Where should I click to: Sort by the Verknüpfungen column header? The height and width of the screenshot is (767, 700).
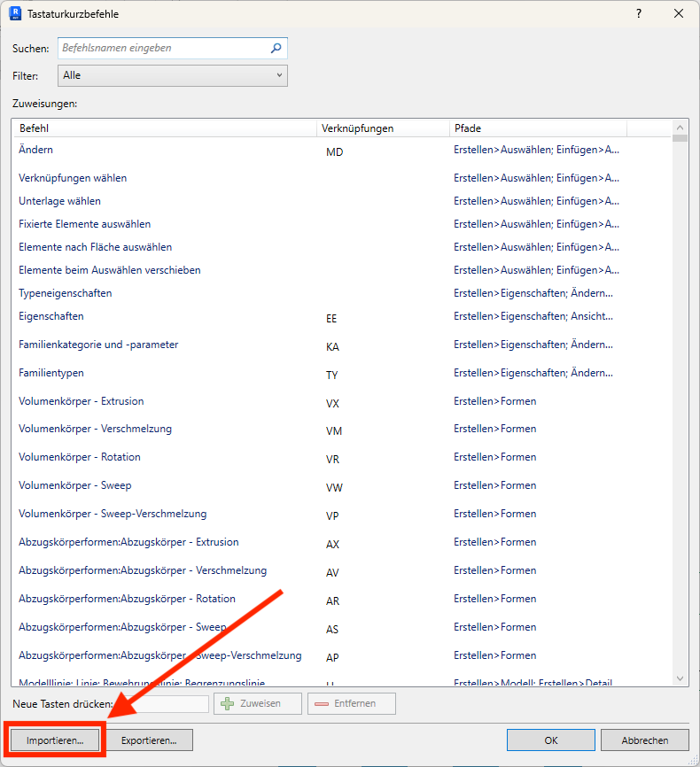(382, 128)
